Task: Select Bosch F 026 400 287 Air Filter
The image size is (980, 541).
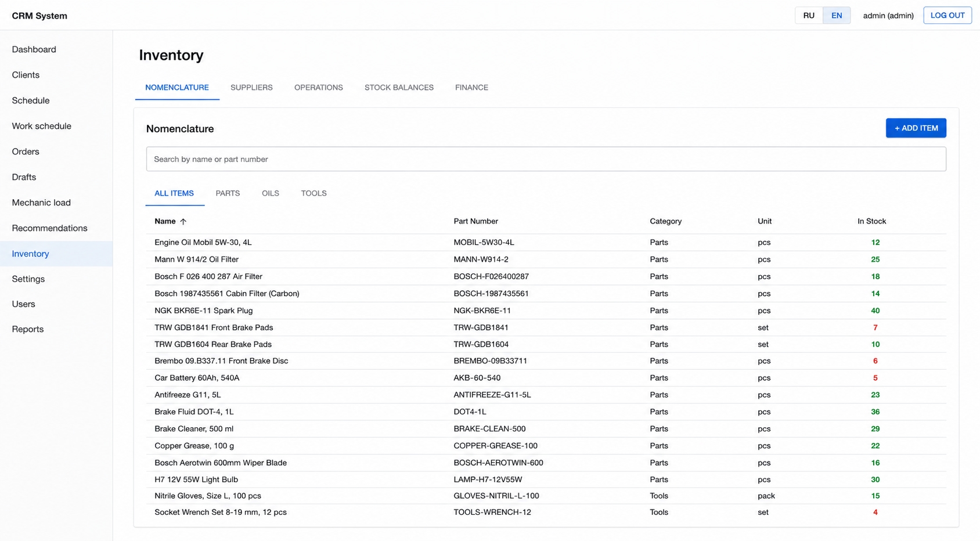Action: 546,276
